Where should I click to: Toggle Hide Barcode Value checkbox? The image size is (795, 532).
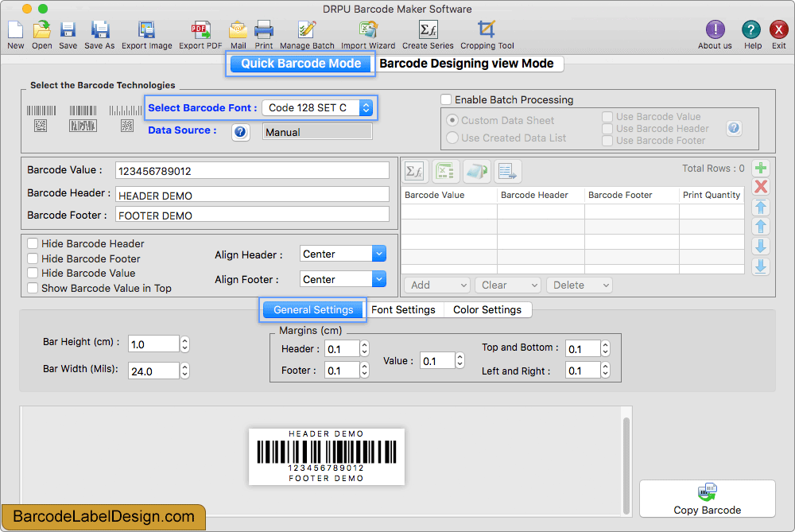(33, 273)
